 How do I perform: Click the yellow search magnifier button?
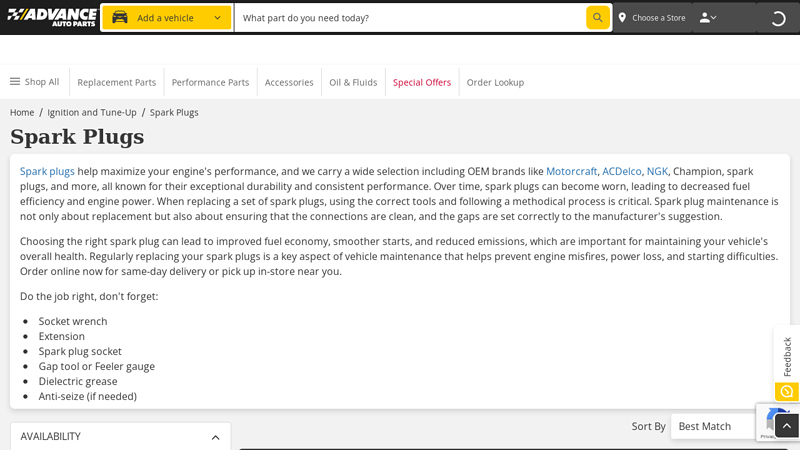(597, 18)
